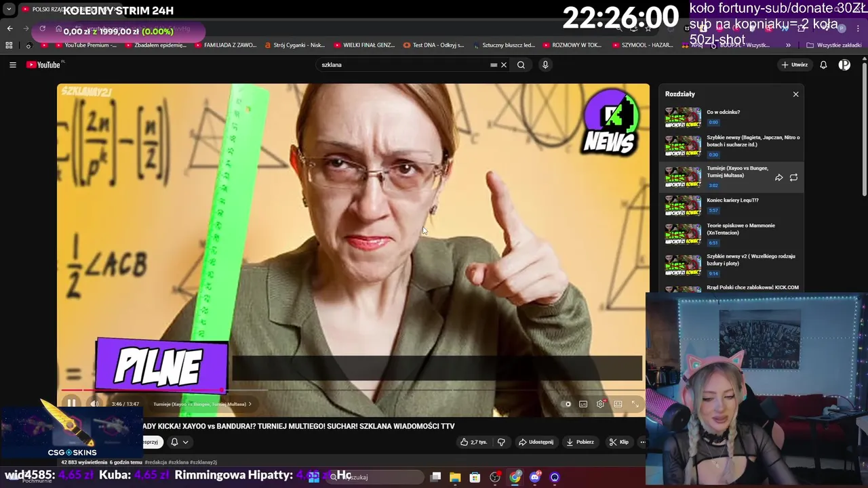Click the 9:14 chapter timestamp
This screenshot has height=488, width=868.
click(713, 274)
